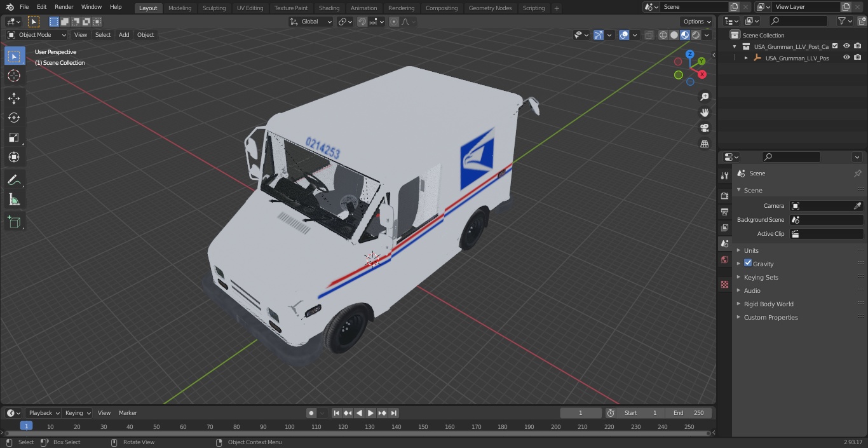Expand the Custom Properties panel
This screenshot has height=448, width=868.
[771, 317]
